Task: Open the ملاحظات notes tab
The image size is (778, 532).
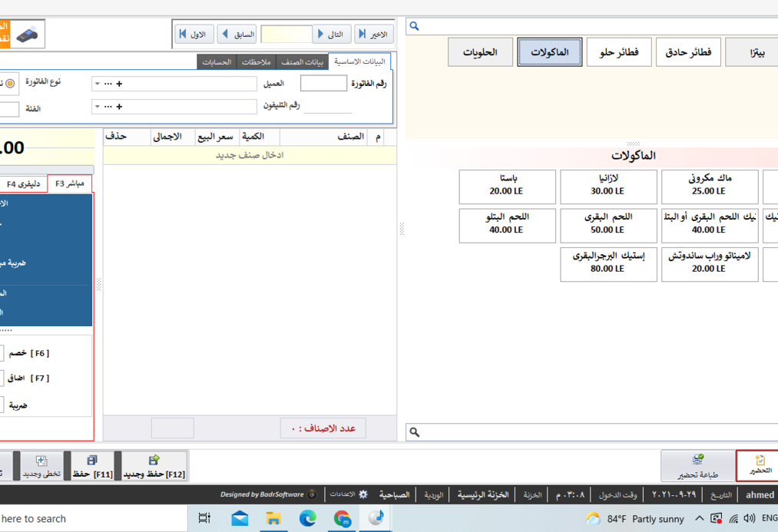Action: (256, 61)
